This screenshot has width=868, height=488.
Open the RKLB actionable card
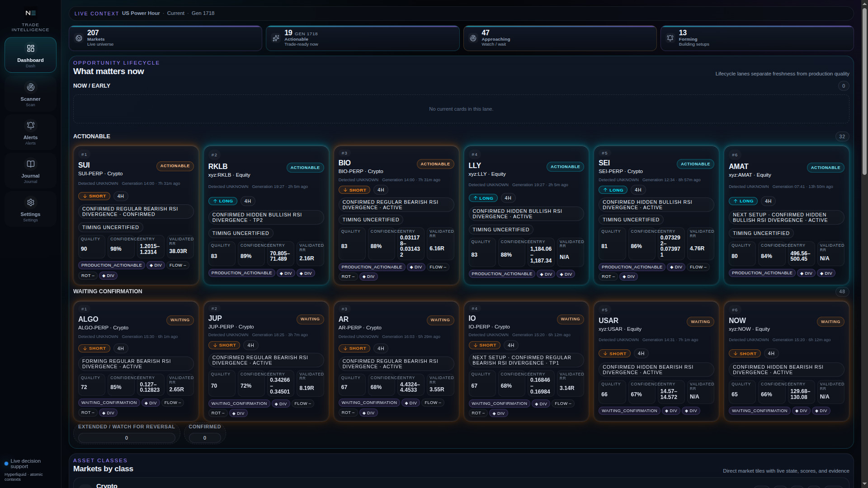[266, 215]
